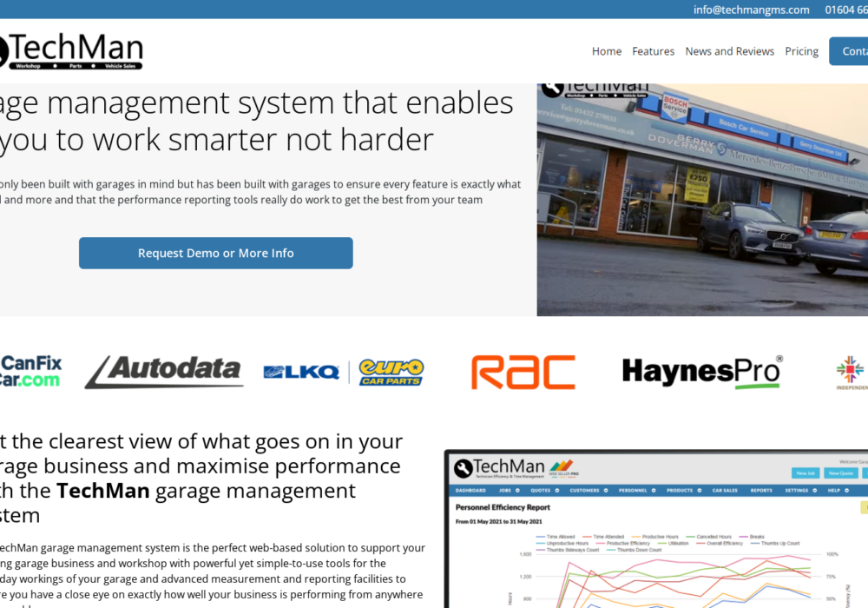Click the 'From 01 May 2021 to 31 May 2021' text
The image size is (868, 608).
click(x=499, y=522)
